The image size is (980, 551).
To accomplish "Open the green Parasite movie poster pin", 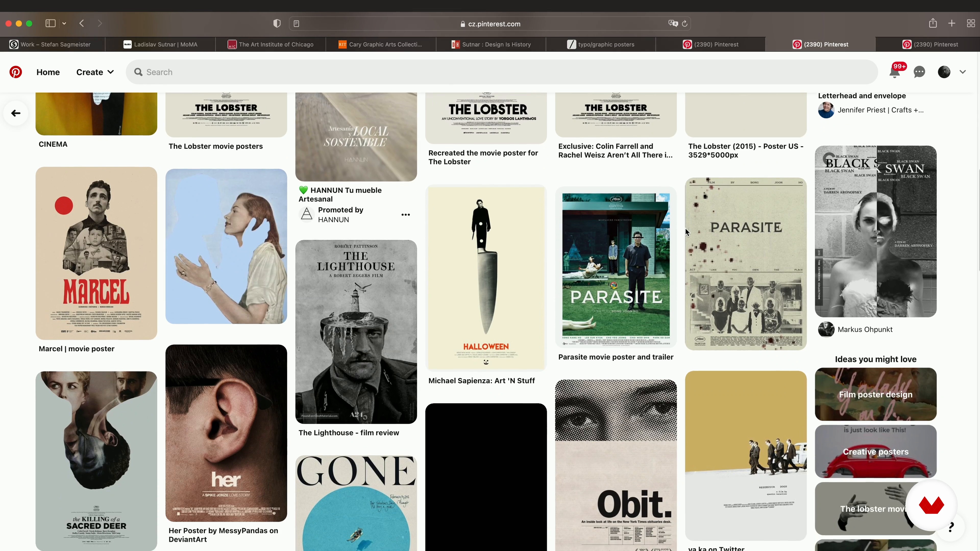I will click(x=616, y=267).
